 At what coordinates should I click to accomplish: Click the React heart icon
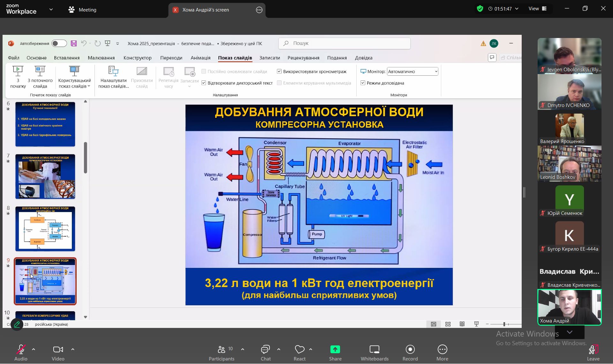(299, 349)
